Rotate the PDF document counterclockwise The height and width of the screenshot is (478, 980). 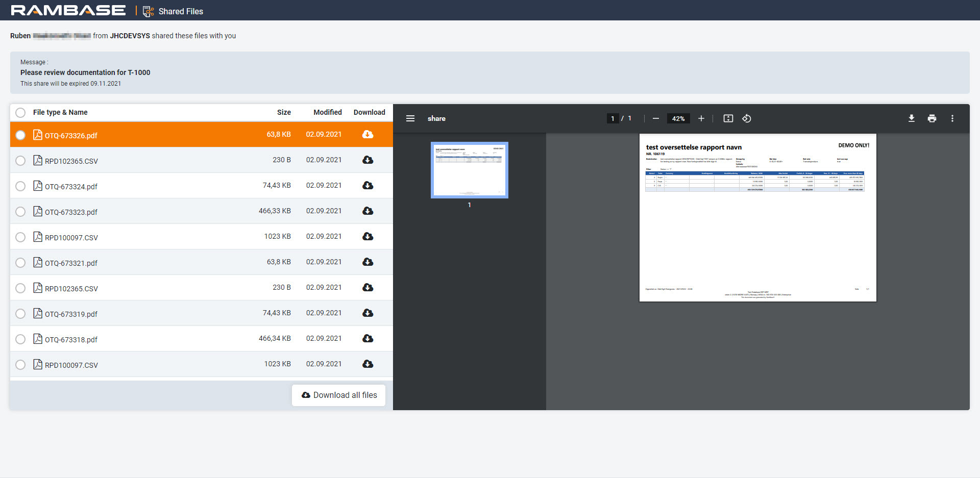point(747,118)
